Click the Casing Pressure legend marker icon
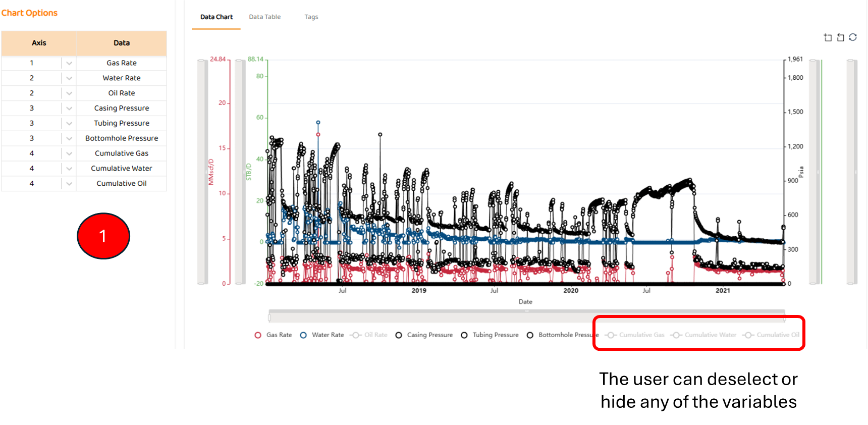This screenshot has width=868, height=425. [399, 335]
